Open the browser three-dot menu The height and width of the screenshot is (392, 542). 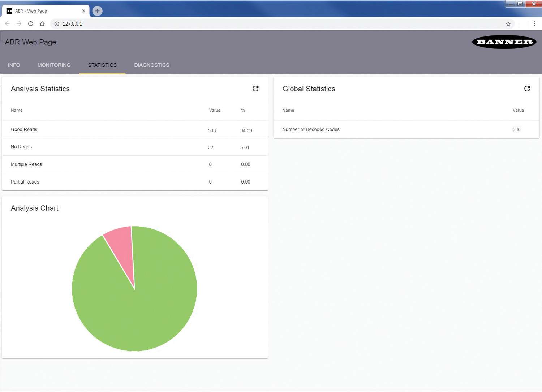coord(535,23)
